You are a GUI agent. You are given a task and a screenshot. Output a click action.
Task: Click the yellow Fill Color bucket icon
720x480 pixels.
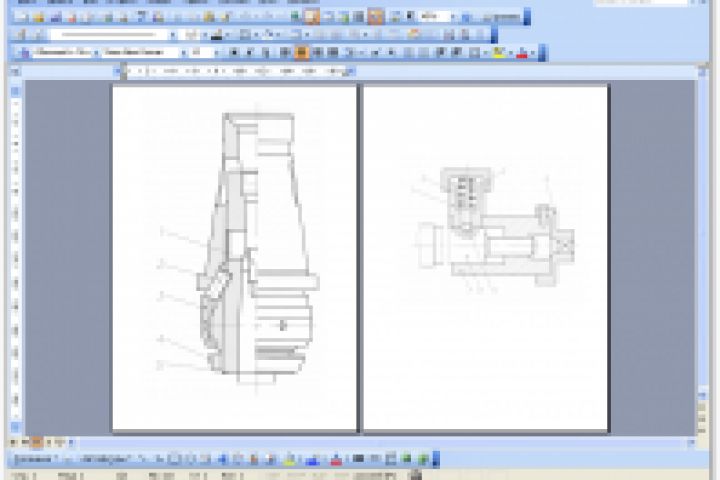(289, 459)
